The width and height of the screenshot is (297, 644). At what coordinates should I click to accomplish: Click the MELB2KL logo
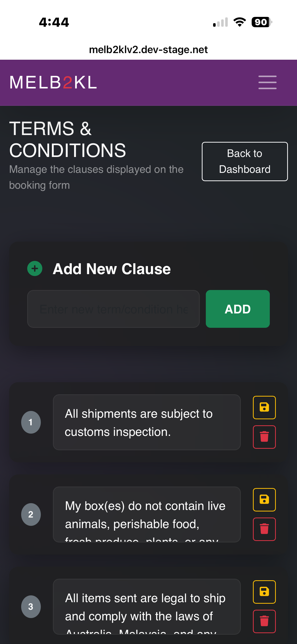(x=53, y=82)
